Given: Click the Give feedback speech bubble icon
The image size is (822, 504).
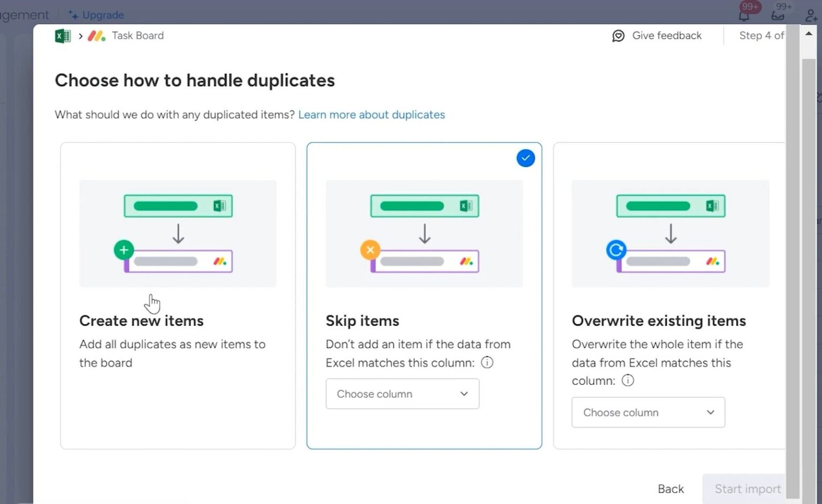Looking at the screenshot, I should point(618,35).
